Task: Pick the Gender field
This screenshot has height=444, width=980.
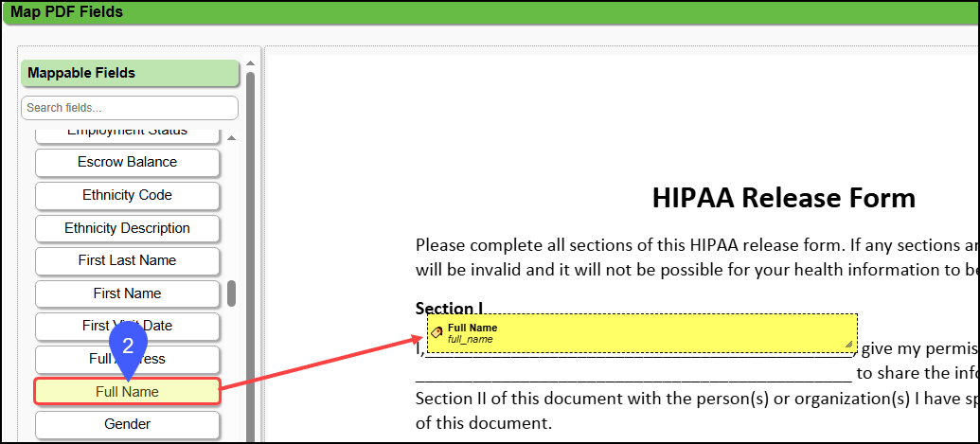Action: pyautogui.click(x=127, y=424)
